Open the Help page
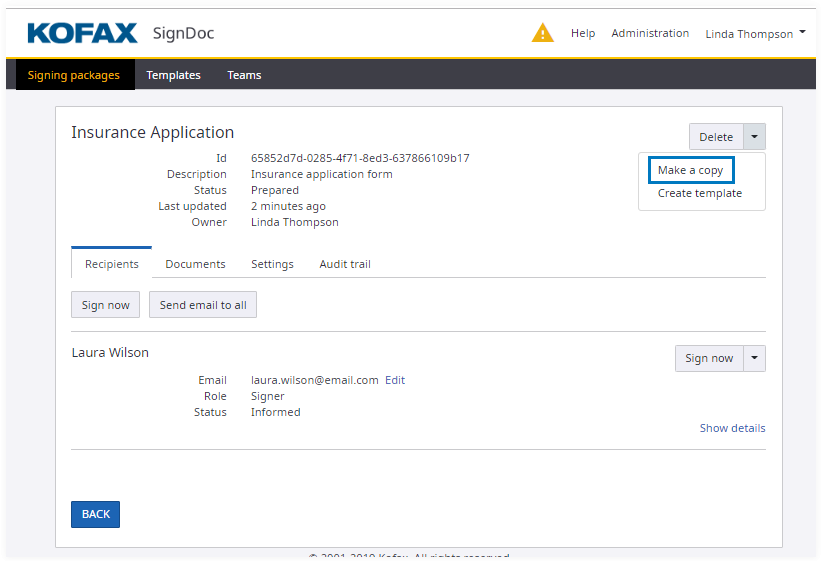The height and width of the screenshot is (563, 822). pos(583,33)
